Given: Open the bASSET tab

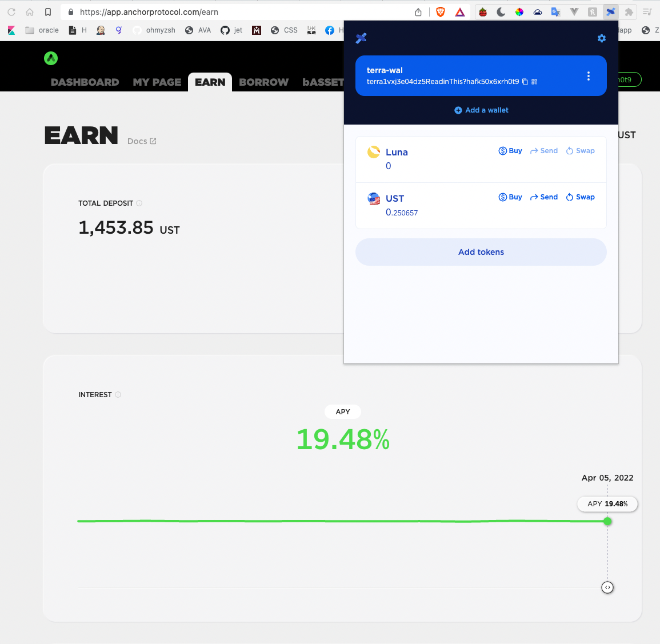Looking at the screenshot, I should tap(323, 82).
